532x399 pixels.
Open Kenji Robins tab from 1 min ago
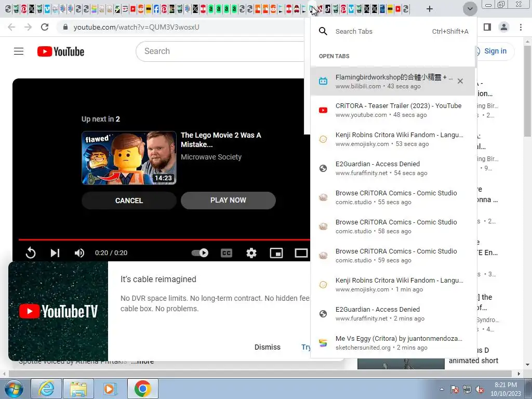(393, 285)
